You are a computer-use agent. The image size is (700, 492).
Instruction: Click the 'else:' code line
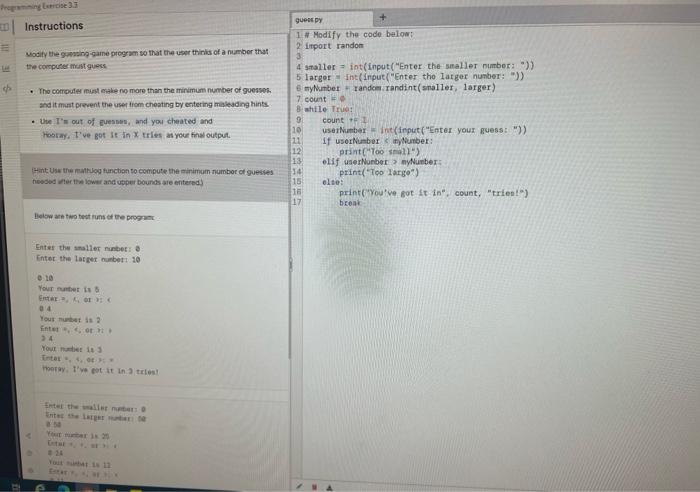pyautogui.click(x=333, y=182)
